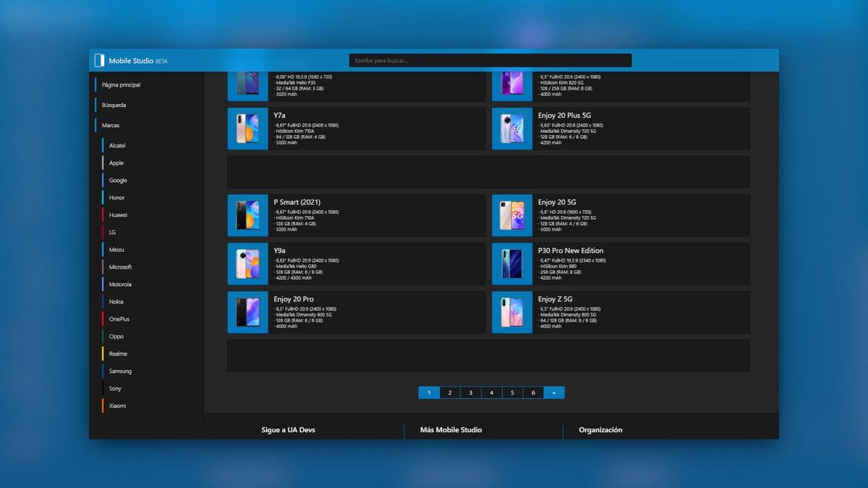Viewport: 868px width, 488px height.
Task: Choose the Apple brand
Action: point(116,163)
